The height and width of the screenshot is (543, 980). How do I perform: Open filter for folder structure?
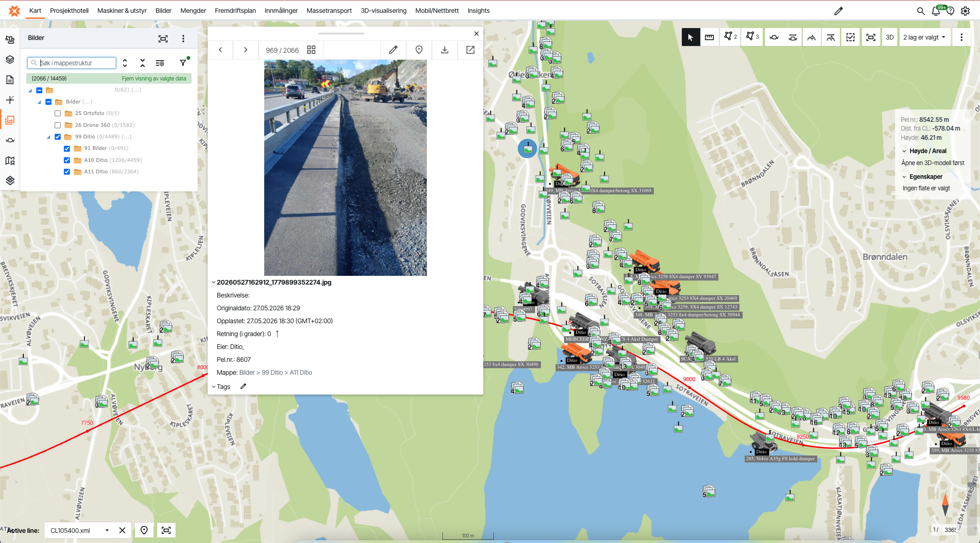tap(183, 63)
